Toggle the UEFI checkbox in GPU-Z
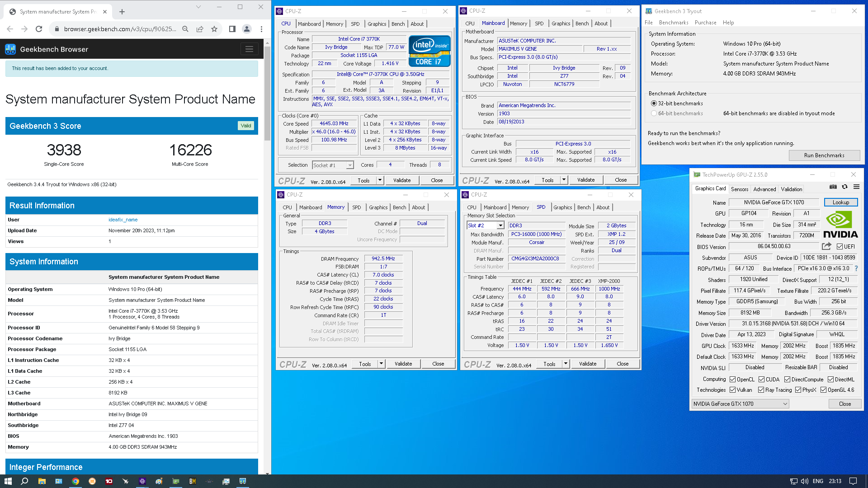 [840, 247]
